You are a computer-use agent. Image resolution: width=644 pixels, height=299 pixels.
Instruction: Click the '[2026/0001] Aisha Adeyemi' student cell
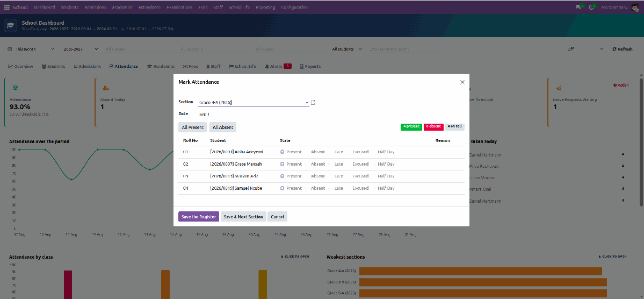(x=236, y=152)
